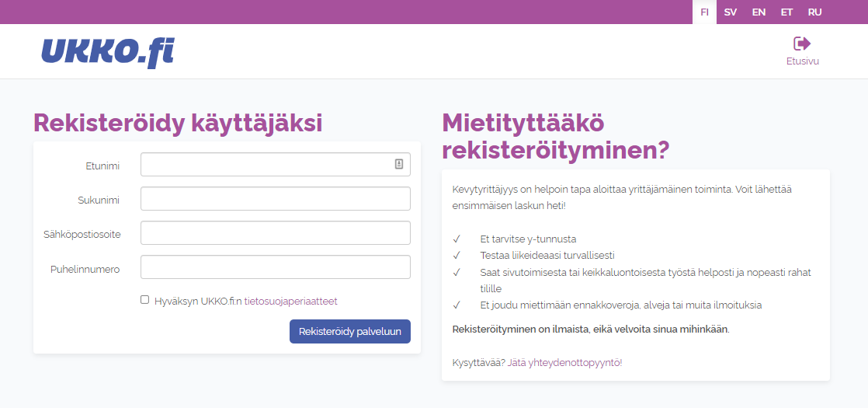Click Rekisteröidy palveluun button
The height and width of the screenshot is (408, 868).
coord(350,332)
